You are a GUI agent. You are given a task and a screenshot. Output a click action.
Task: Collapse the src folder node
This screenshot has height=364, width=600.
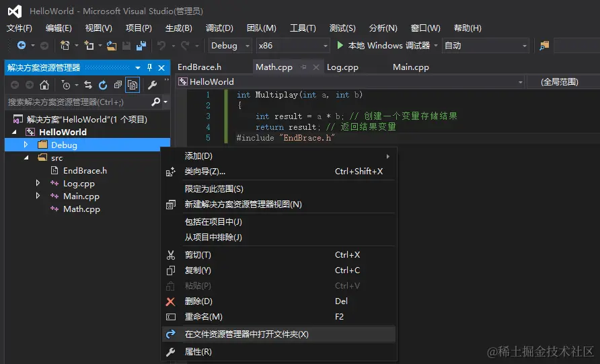(26, 157)
